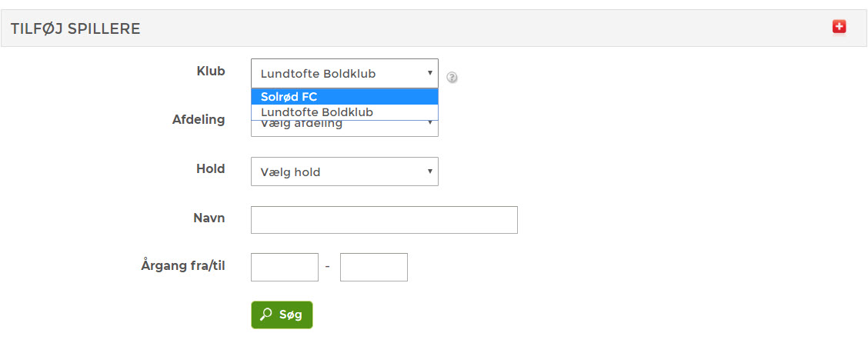Click the Hold field label

(x=210, y=168)
